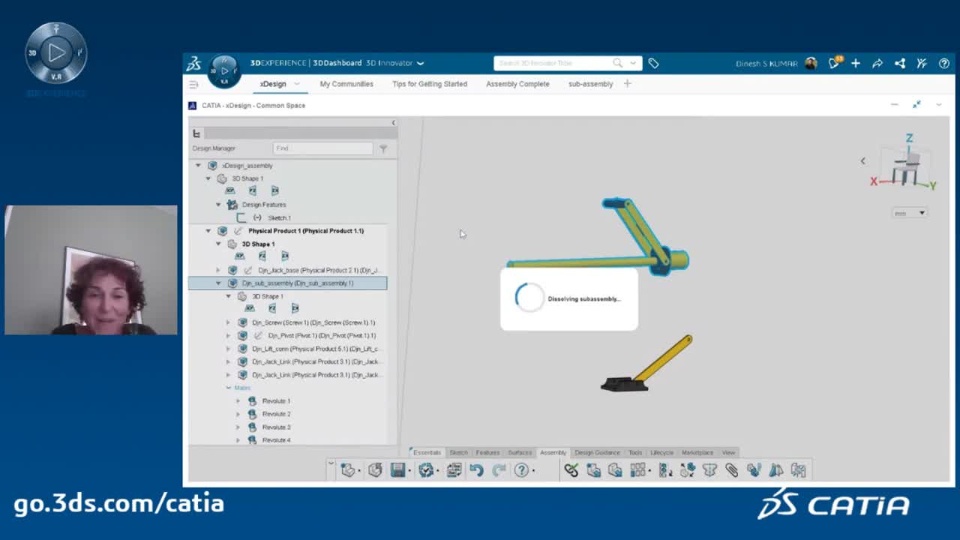960x540 pixels.
Task: Expand view cube panel with left chevron
Action: tap(863, 161)
